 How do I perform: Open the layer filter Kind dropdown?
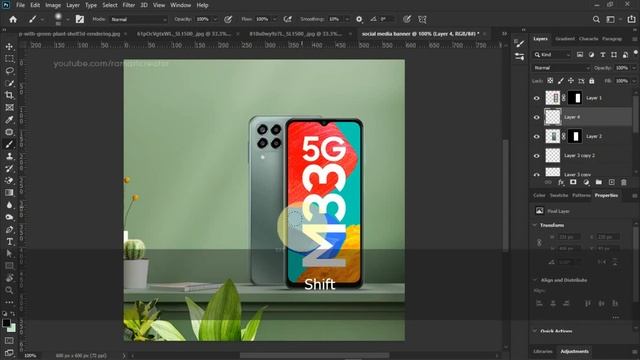pyautogui.click(x=552, y=55)
